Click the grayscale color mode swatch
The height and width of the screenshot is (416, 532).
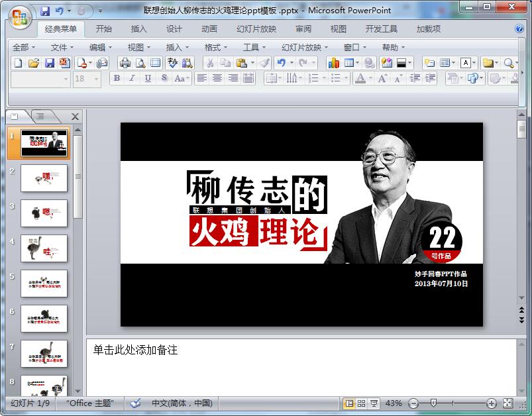401,63
